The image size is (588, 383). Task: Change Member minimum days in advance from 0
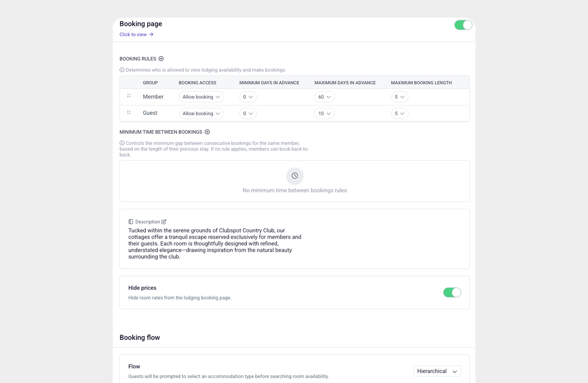coord(248,97)
